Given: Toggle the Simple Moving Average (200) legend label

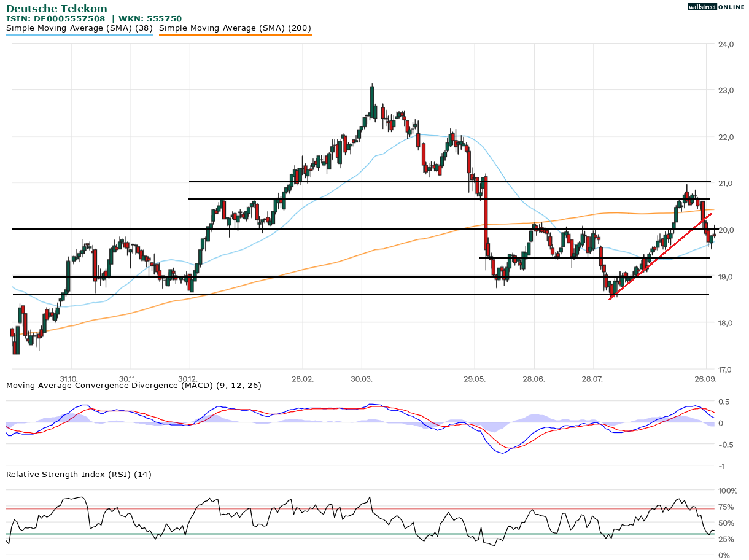Looking at the screenshot, I should (x=235, y=28).
